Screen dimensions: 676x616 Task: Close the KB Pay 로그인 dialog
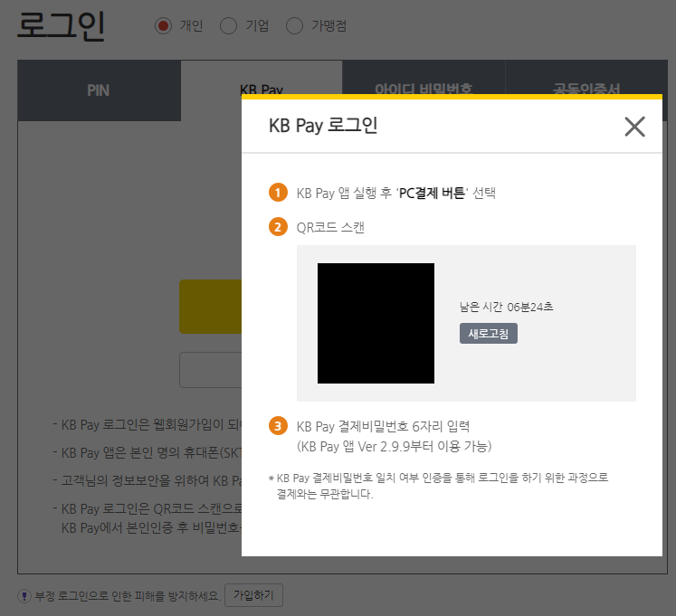pyautogui.click(x=634, y=127)
